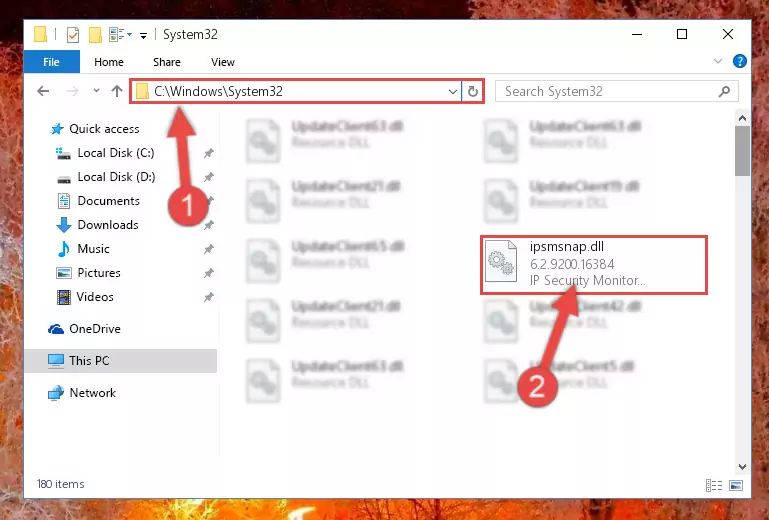Open the File menu
Viewport: 769px width, 520px height.
click(x=51, y=62)
